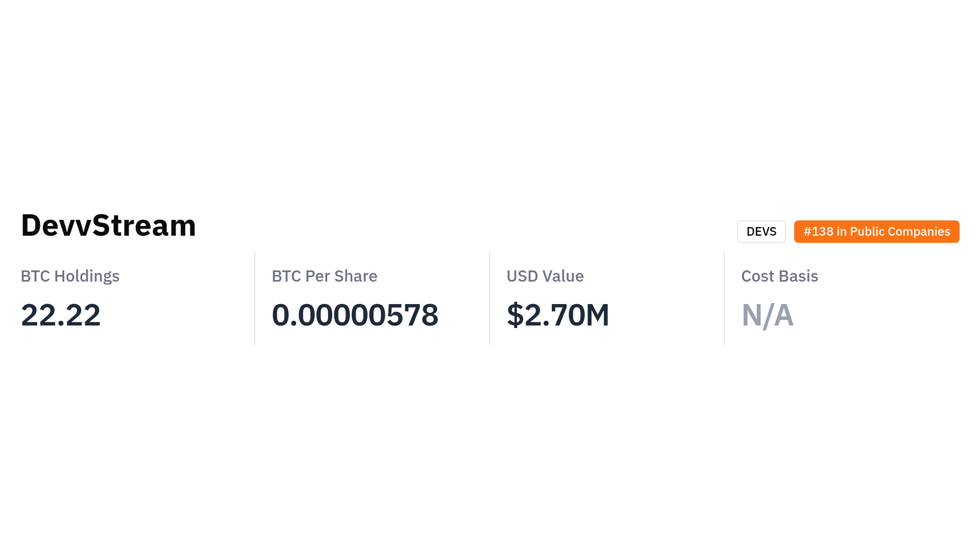Click divider between BTC Per Share and USD Value
Image resolution: width=980 pixels, height=551 pixels.
tap(489, 298)
